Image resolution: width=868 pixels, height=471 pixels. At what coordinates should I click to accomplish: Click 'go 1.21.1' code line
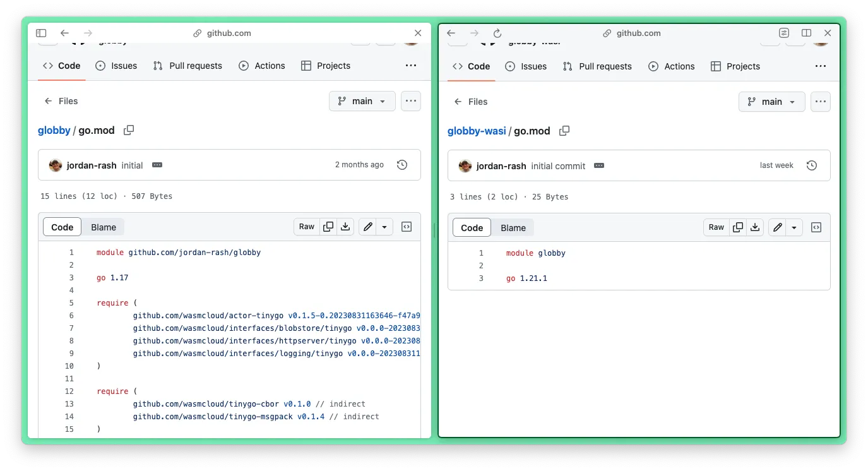pos(526,278)
